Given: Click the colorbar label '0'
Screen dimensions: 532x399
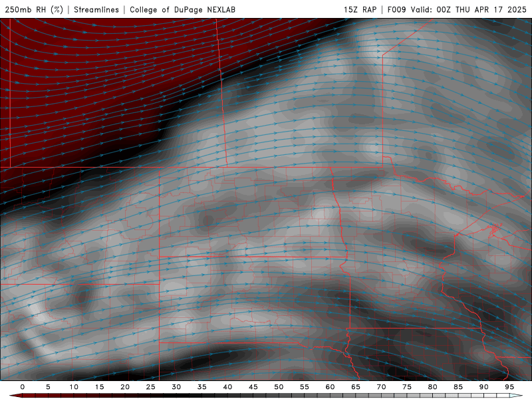Looking at the screenshot, I should point(23,387).
